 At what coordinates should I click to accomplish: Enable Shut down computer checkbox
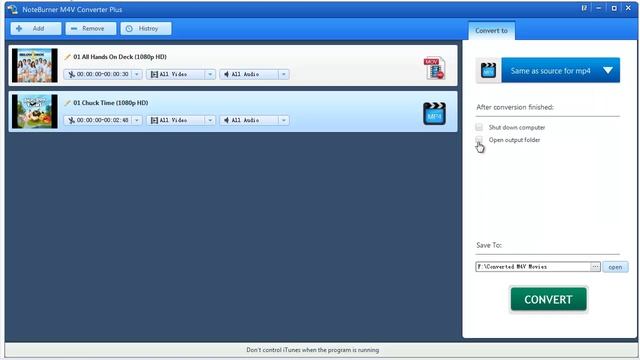(x=479, y=127)
